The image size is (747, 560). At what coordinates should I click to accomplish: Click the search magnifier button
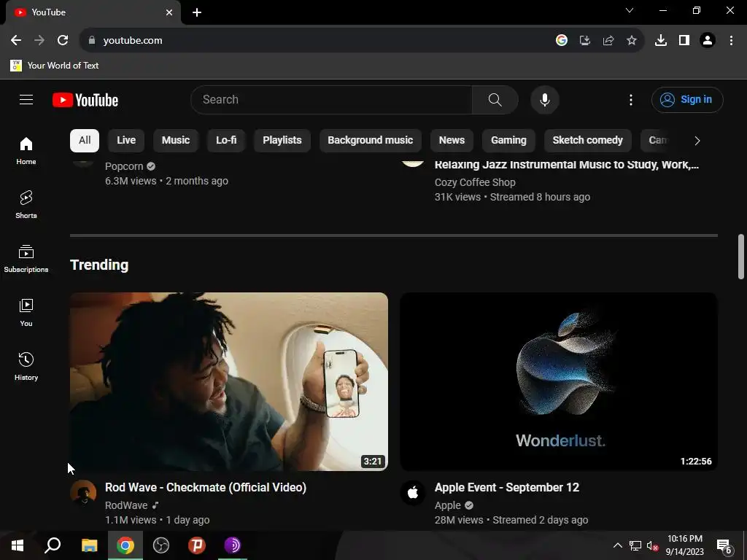pyautogui.click(x=495, y=99)
